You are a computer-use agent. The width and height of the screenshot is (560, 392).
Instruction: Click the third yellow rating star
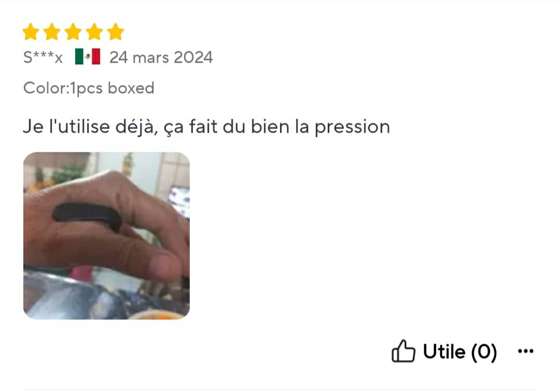coord(73,32)
